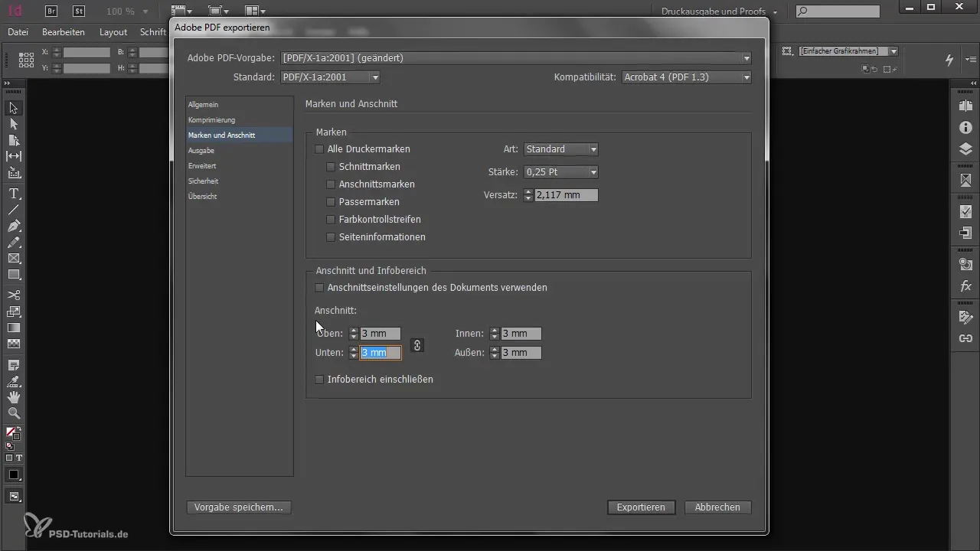
Task: Open the Info panel icon
Action: coord(965,128)
